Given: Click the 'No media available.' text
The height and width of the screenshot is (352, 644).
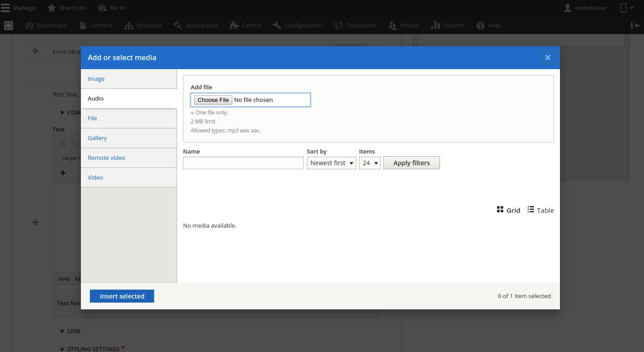Looking at the screenshot, I should pyautogui.click(x=210, y=225).
